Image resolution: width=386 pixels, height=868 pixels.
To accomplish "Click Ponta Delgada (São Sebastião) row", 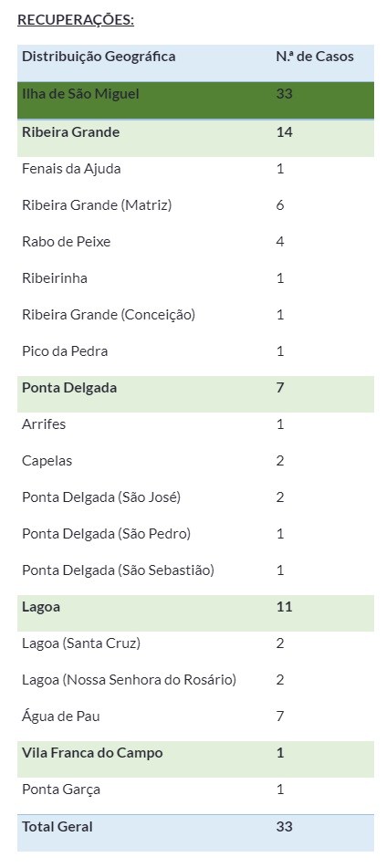I will pyautogui.click(x=195, y=570).
